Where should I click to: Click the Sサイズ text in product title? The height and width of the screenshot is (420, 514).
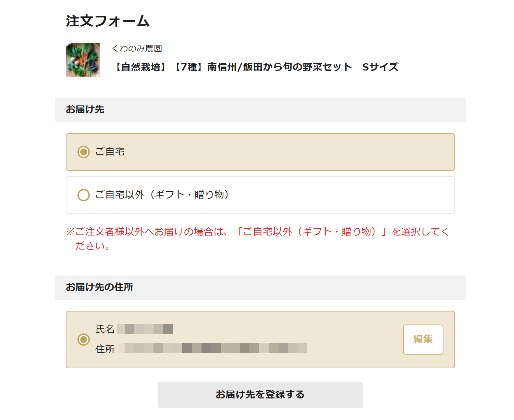point(380,67)
